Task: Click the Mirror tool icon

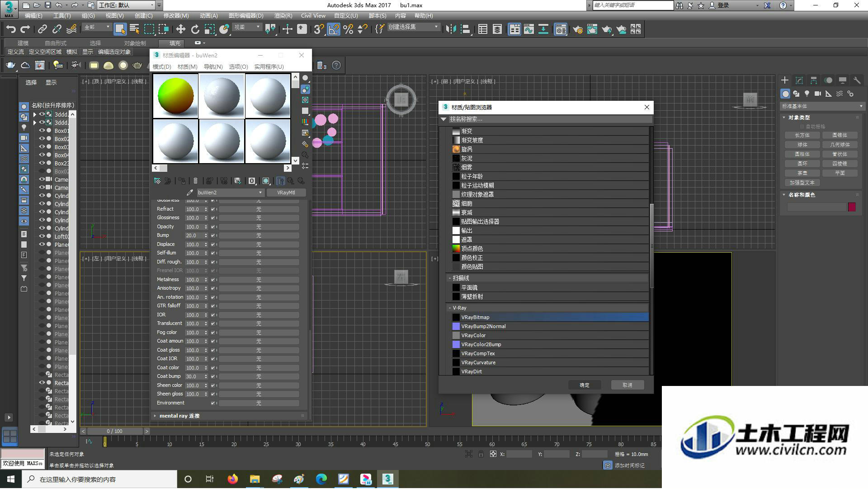Action: click(x=451, y=29)
